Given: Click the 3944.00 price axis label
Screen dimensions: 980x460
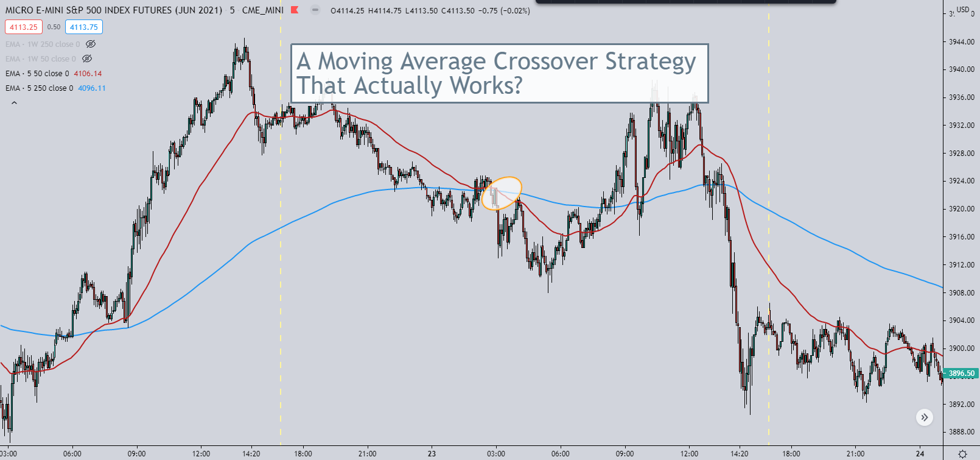Looking at the screenshot, I should pyautogui.click(x=962, y=41).
